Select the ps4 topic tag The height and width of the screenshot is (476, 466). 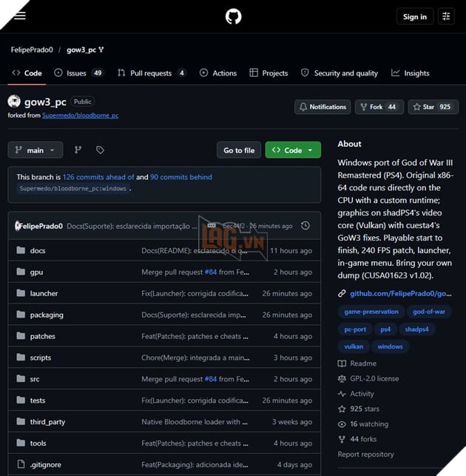tap(385, 329)
